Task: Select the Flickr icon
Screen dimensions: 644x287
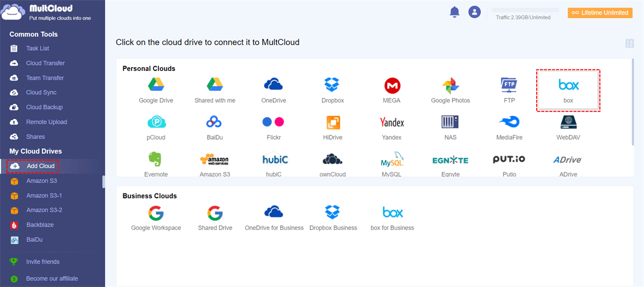Action: tap(273, 122)
